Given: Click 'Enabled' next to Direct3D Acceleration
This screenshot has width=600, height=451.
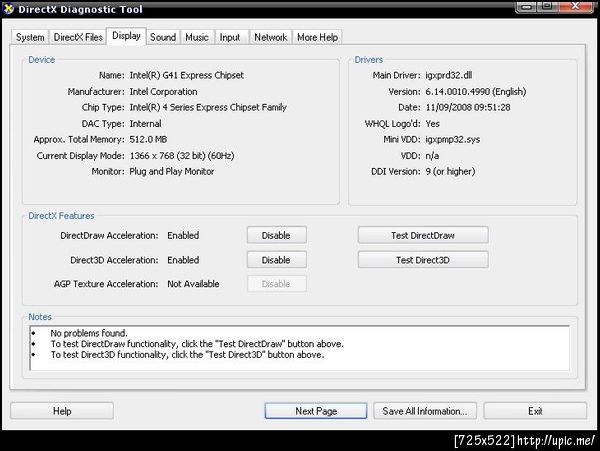Looking at the screenshot, I should point(183,260).
